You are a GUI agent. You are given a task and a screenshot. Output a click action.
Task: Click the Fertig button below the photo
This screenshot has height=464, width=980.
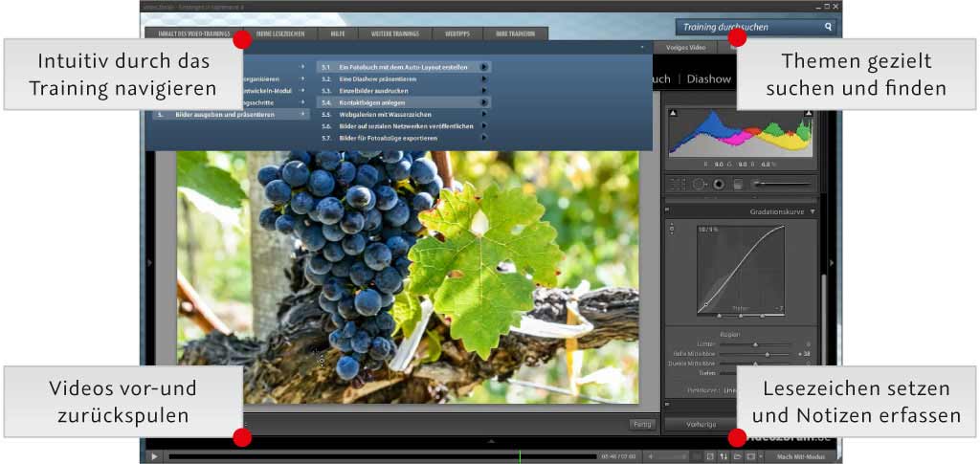pyautogui.click(x=642, y=424)
